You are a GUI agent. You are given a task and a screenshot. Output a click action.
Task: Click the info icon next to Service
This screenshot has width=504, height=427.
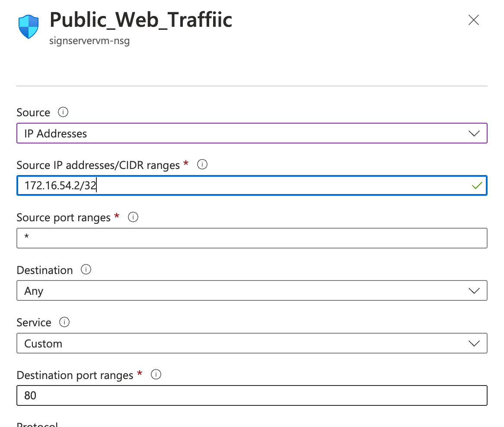tap(64, 322)
